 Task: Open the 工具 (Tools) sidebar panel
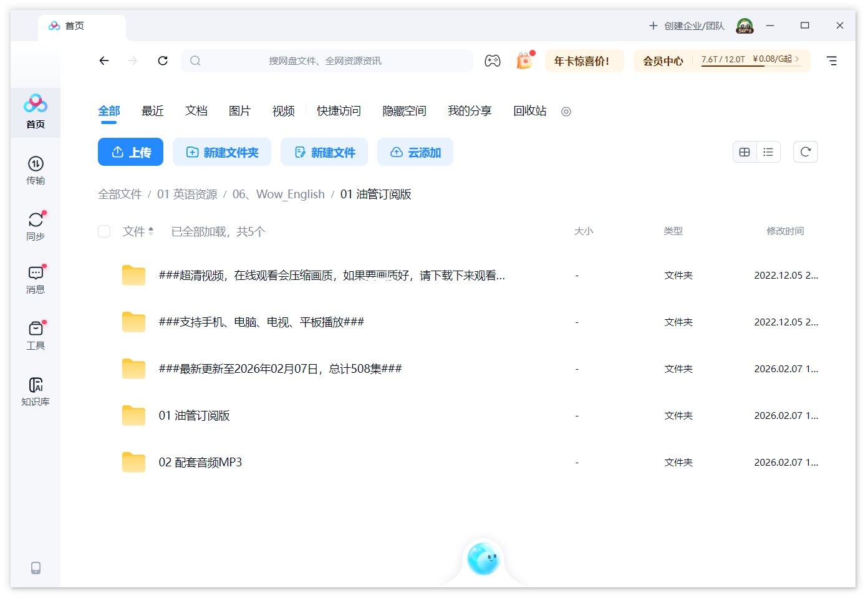36,335
